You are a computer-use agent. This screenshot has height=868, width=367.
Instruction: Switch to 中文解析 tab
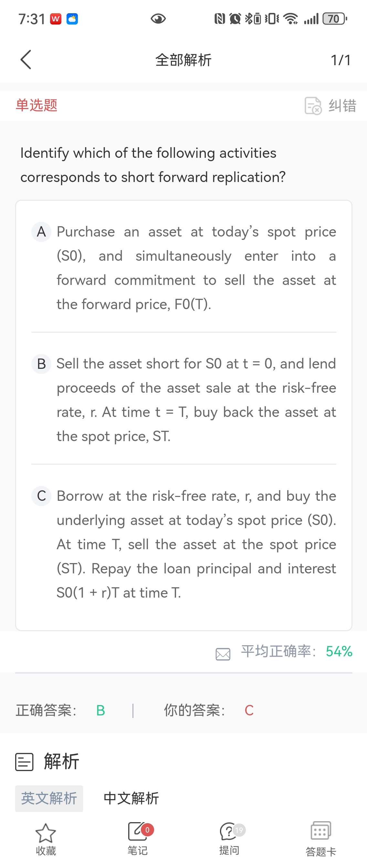pyautogui.click(x=131, y=799)
